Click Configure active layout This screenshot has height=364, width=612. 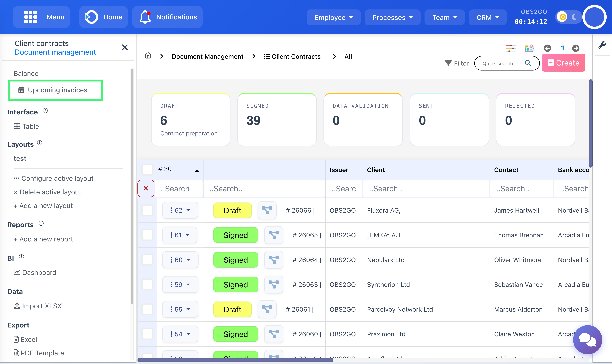point(54,178)
